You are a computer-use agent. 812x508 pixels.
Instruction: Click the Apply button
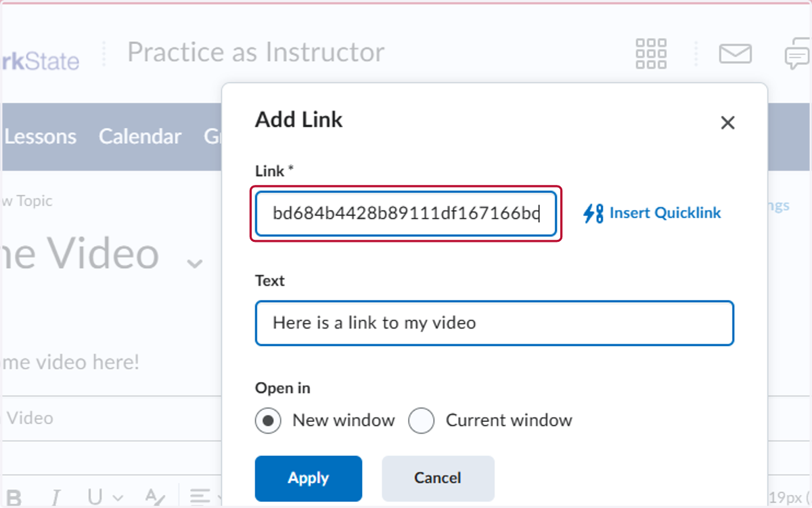[x=309, y=478]
